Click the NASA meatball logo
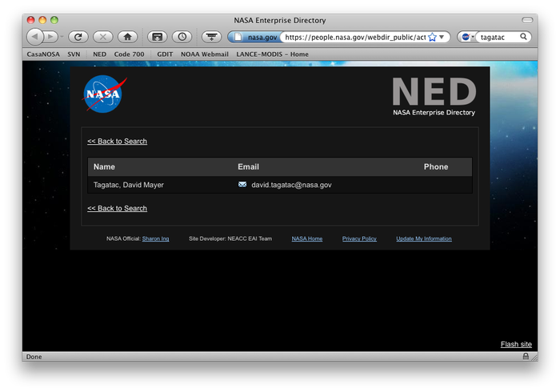The height and width of the screenshot is (392, 560). 104,94
